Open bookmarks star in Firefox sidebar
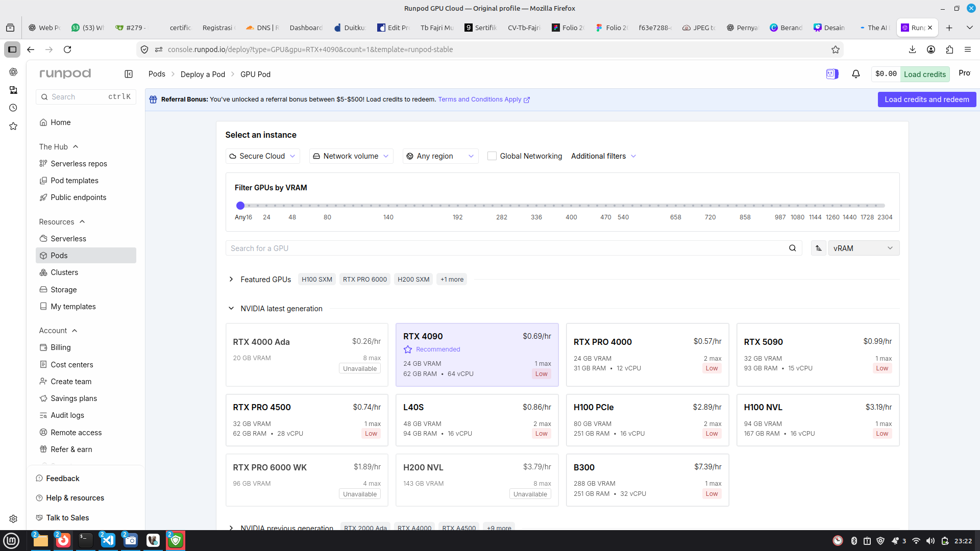This screenshot has width=980, height=551. [x=13, y=126]
